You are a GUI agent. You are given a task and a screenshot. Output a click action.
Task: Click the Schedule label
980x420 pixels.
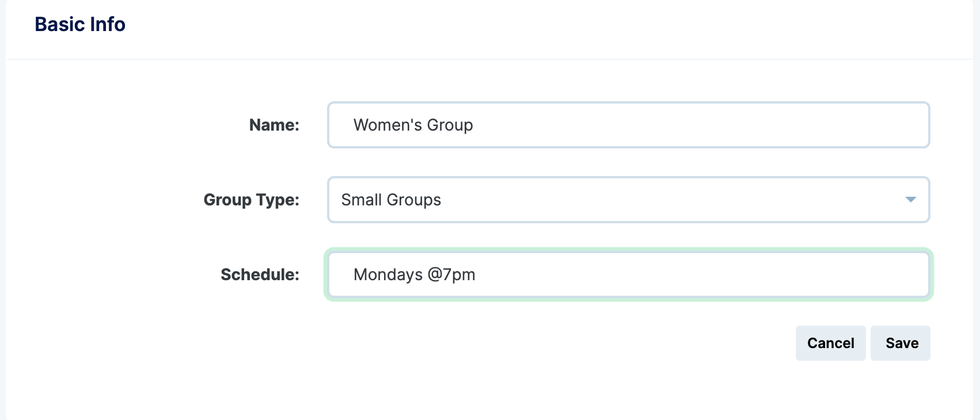(259, 274)
